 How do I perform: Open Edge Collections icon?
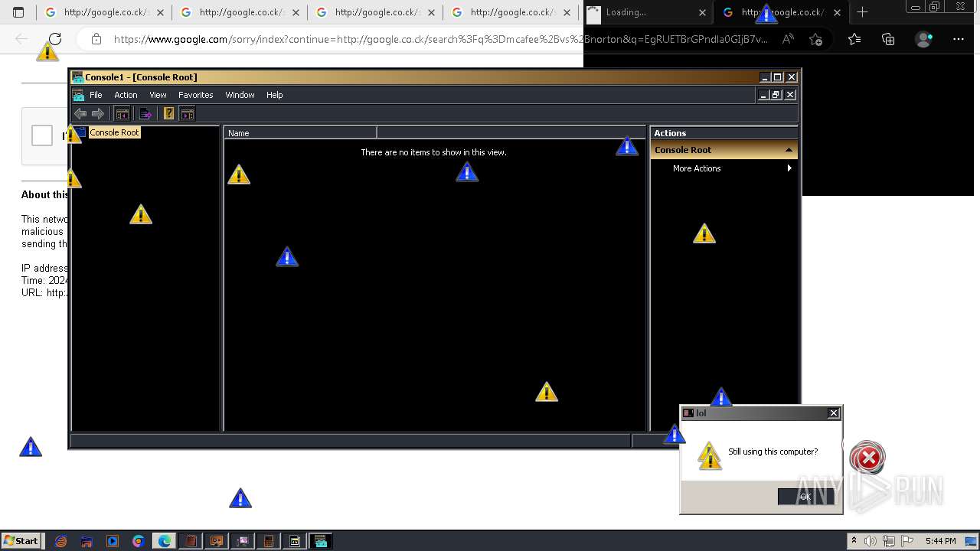point(888,39)
